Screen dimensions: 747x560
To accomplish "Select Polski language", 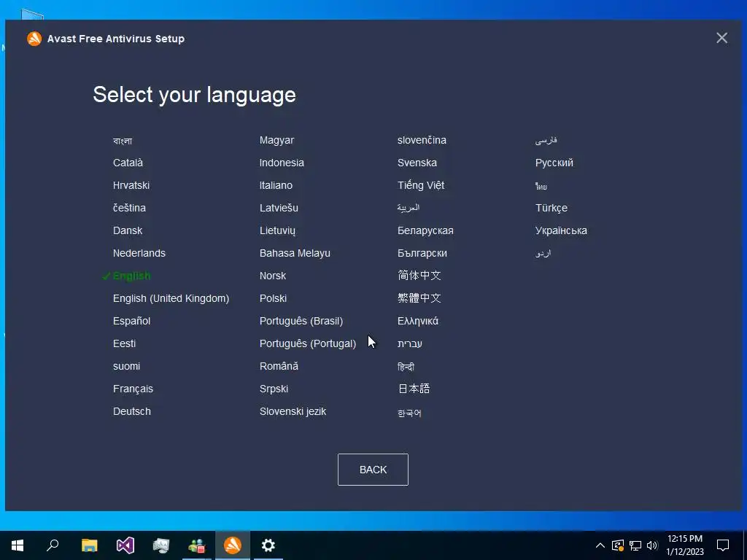I will [273, 298].
